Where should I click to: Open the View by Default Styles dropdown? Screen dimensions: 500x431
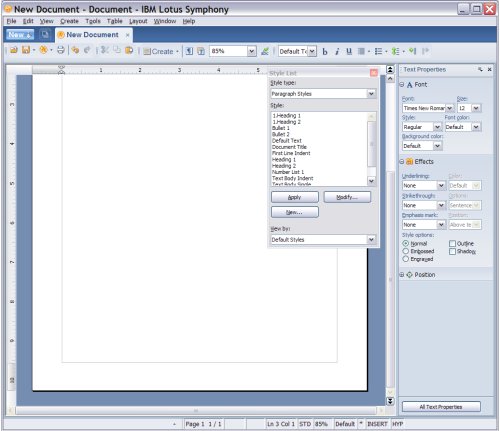coord(371,239)
